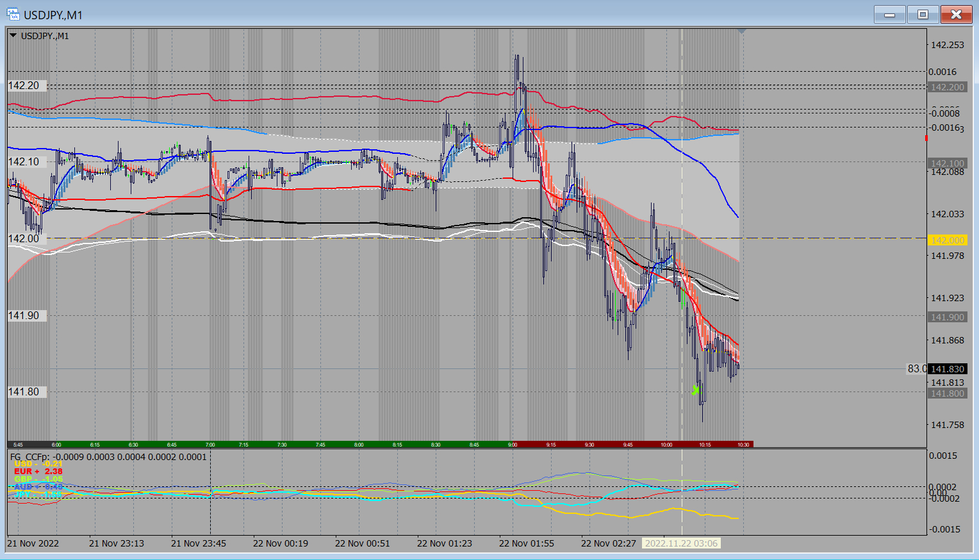Click the -0.0015 indicator scale value

click(x=943, y=529)
